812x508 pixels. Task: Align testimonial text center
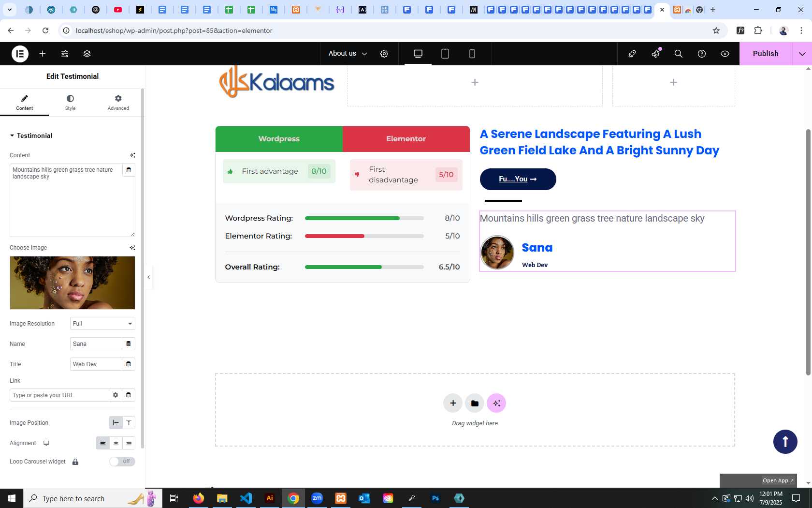coord(116,443)
